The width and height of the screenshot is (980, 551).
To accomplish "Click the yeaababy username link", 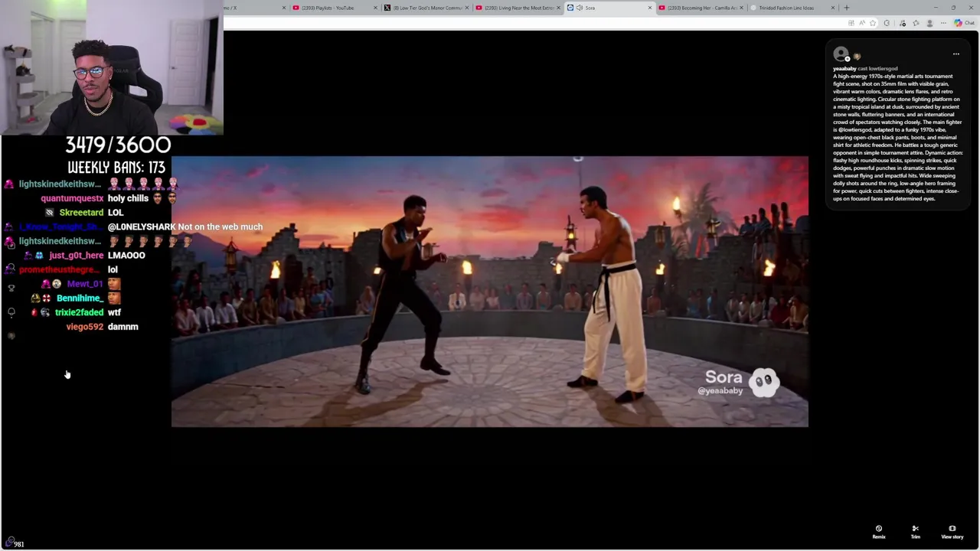I will (x=844, y=69).
